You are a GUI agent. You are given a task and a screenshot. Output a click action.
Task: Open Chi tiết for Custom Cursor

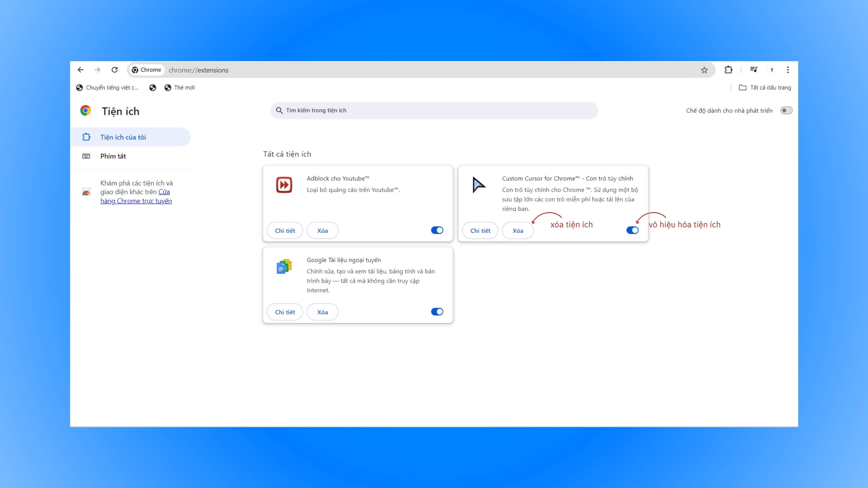coord(480,230)
